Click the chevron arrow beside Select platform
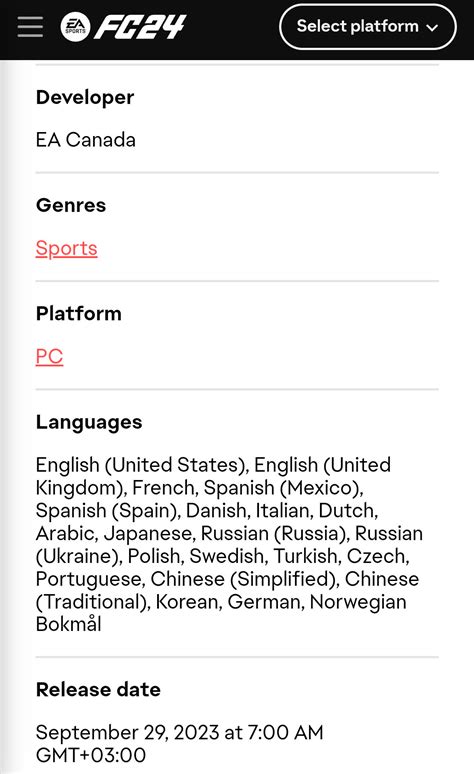This screenshot has width=474, height=774. [x=432, y=28]
